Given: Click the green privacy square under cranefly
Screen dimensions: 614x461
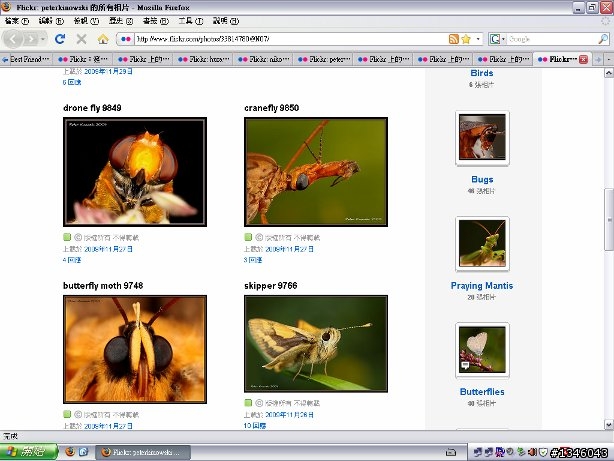Looking at the screenshot, I should click(248, 237).
